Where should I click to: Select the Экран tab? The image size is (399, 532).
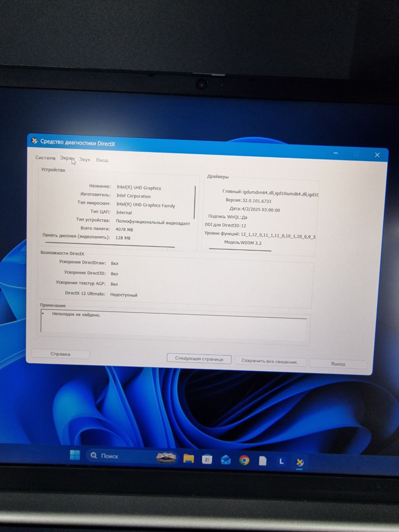tap(66, 158)
